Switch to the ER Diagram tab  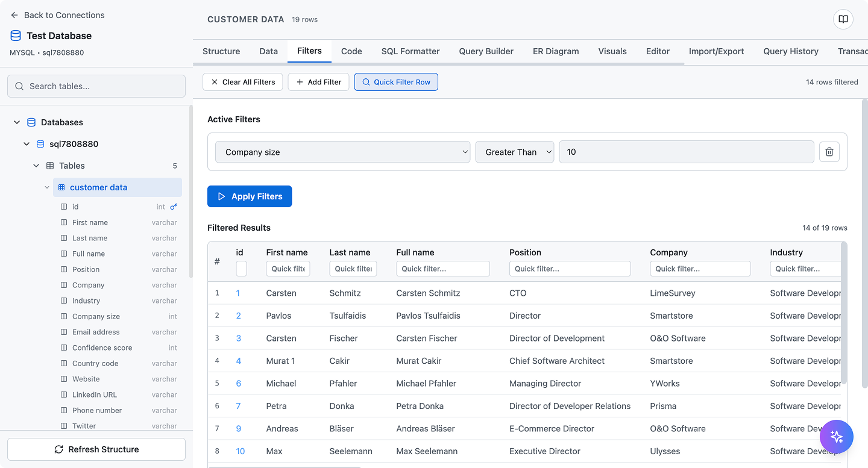555,51
